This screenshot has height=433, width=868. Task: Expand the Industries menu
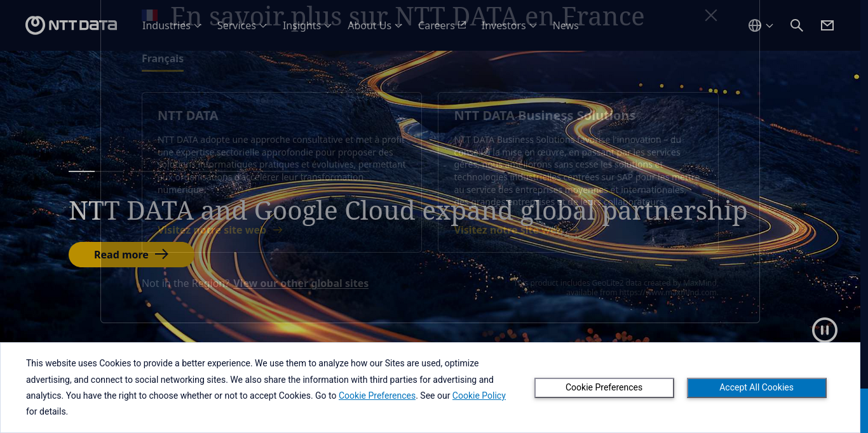pos(172,25)
